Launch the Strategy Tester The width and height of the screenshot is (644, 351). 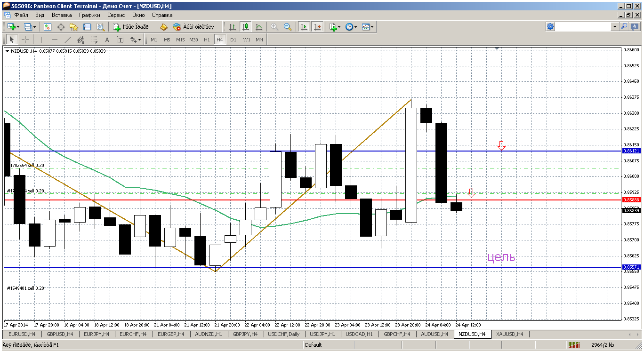click(100, 27)
